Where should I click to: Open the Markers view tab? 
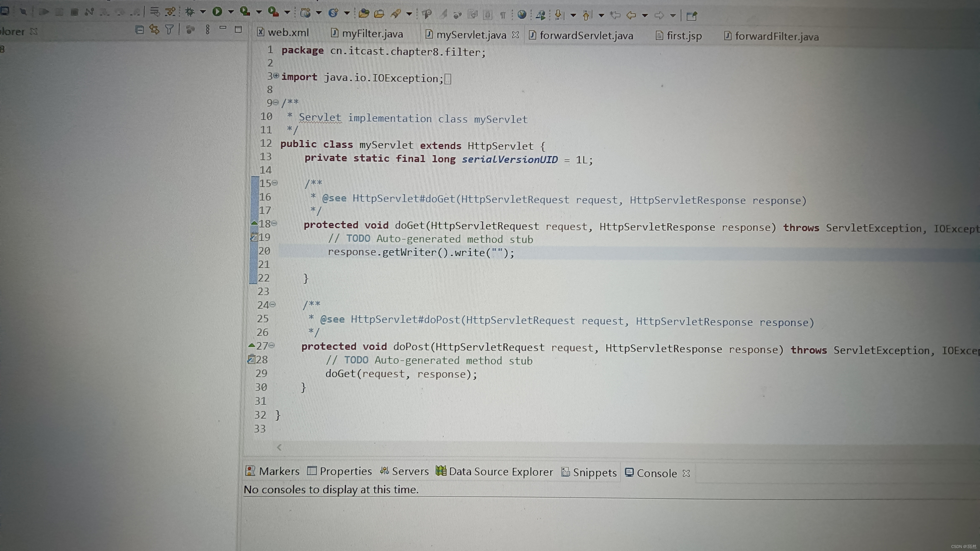click(272, 471)
